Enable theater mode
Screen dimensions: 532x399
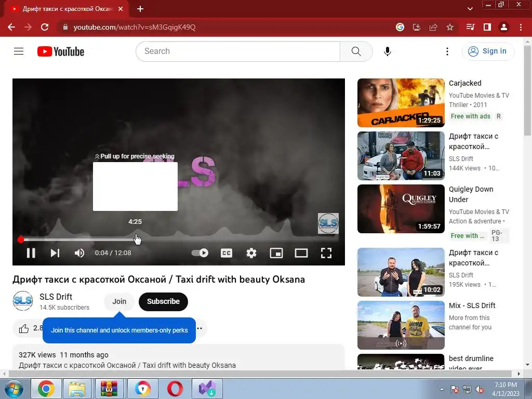[x=301, y=253]
